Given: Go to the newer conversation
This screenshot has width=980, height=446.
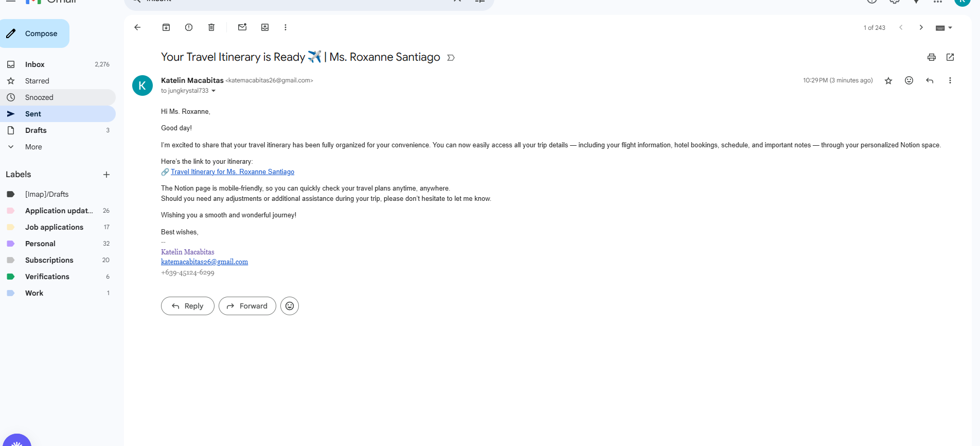Looking at the screenshot, I should 901,27.
